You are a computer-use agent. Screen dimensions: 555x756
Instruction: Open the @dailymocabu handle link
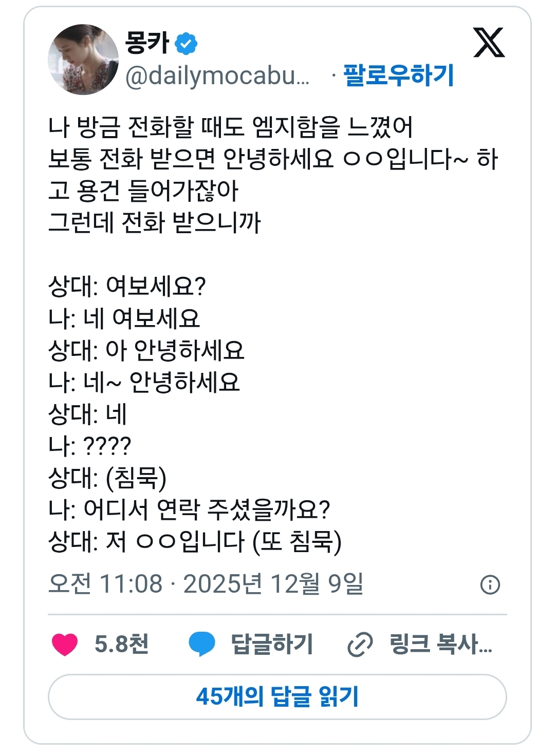click(217, 76)
